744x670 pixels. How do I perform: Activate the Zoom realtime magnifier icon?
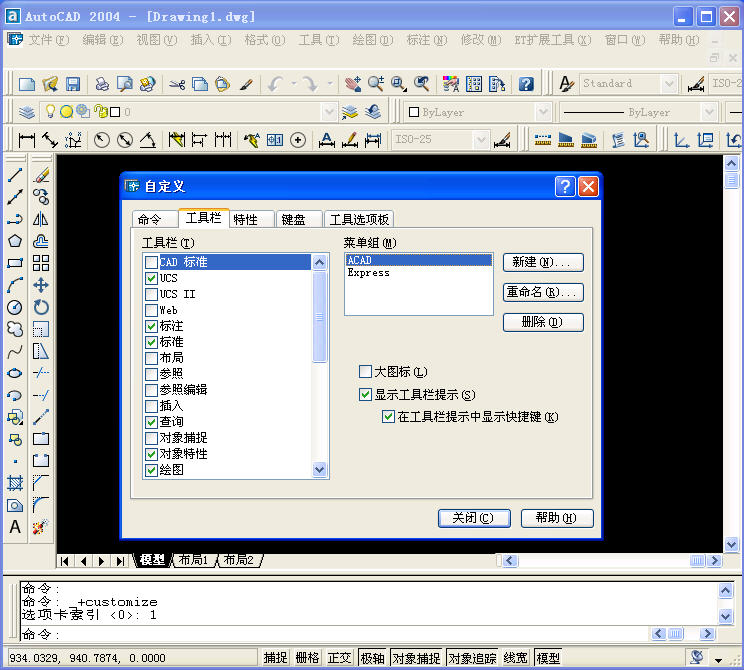(376, 84)
